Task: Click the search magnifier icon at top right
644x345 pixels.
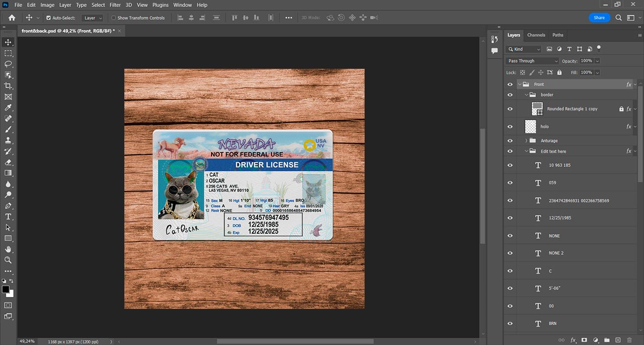Action: (x=619, y=18)
